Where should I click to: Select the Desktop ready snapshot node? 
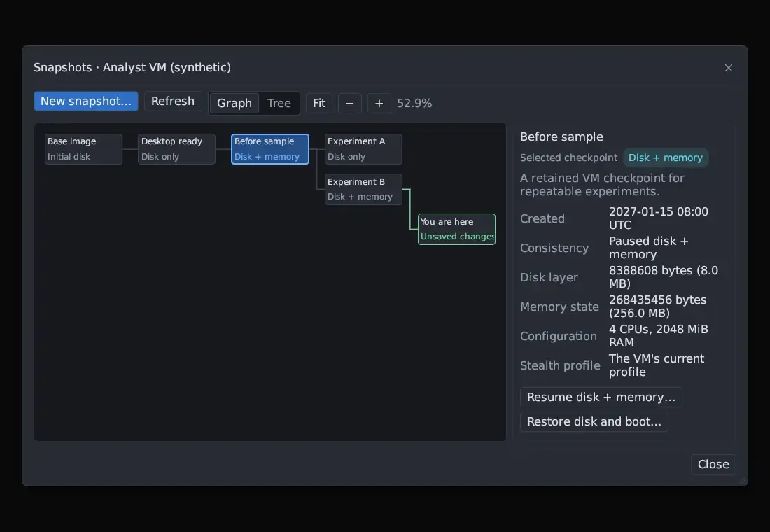[x=177, y=149]
